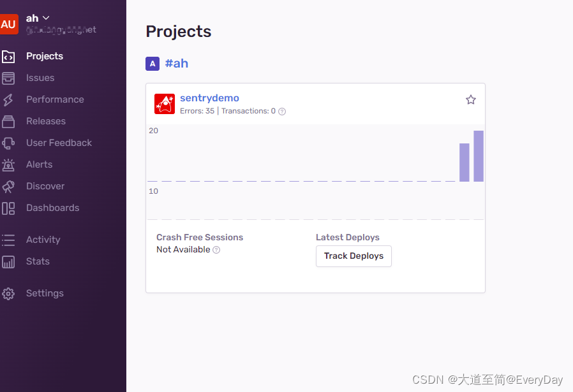The width and height of the screenshot is (573, 392).
Task: Click the Crash Free Sessions label
Action: point(200,237)
